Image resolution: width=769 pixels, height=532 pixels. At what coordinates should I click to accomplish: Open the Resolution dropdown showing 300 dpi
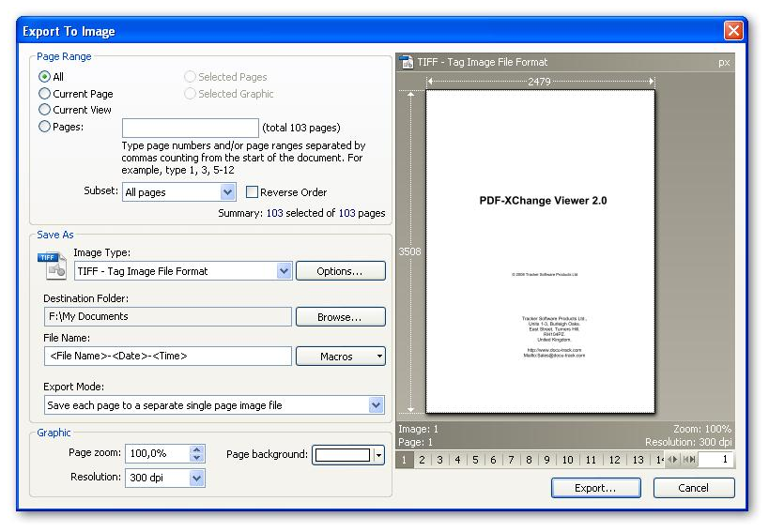pos(196,478)
